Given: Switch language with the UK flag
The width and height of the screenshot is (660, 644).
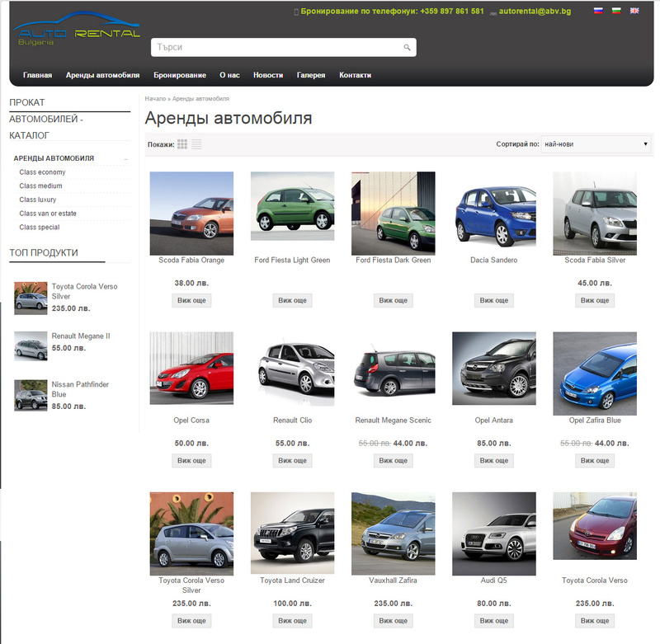Looking at the screenshot, I should click(x=634, y=11).
